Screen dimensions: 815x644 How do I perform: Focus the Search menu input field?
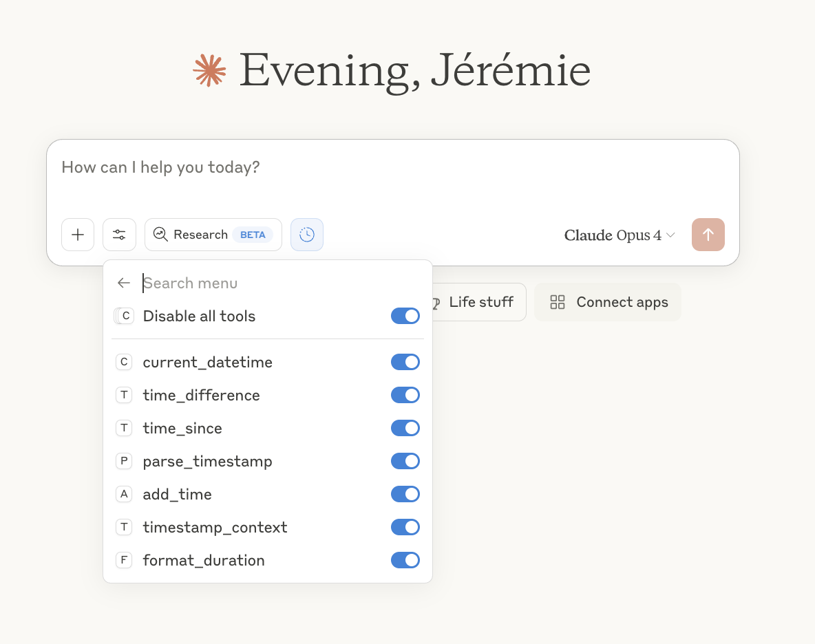(x=275, y=283)
